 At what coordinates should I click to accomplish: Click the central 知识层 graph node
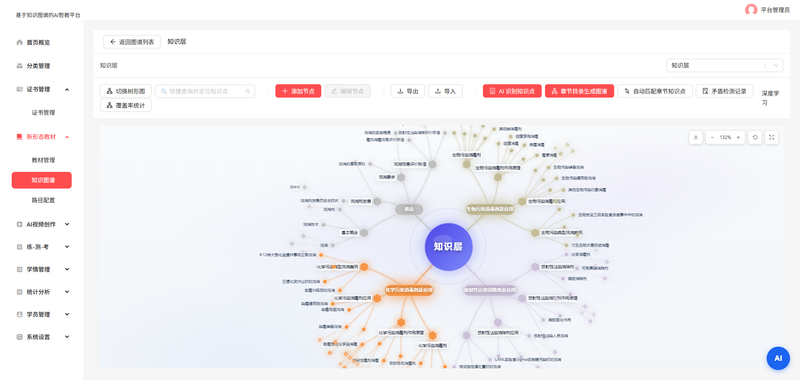point(448,247)
